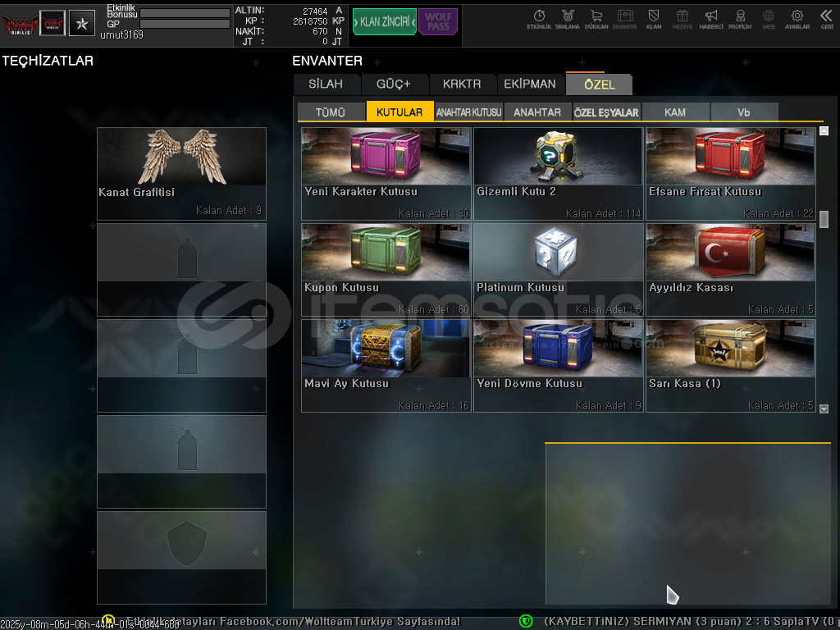Screen dimensions: 840x630
Task: Click the inventory scrollbar down arrow
Action: 824,409
